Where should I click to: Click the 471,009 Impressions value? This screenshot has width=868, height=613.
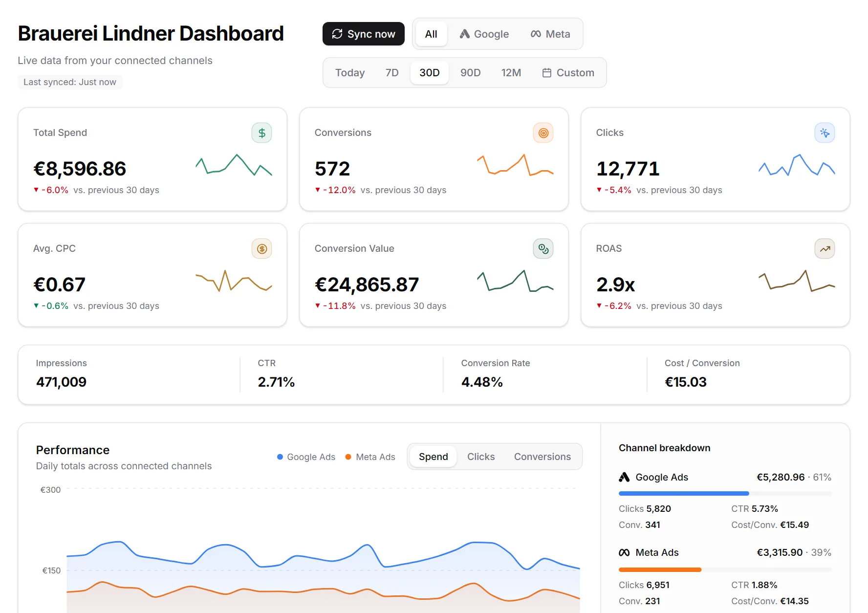coord(61,382)
